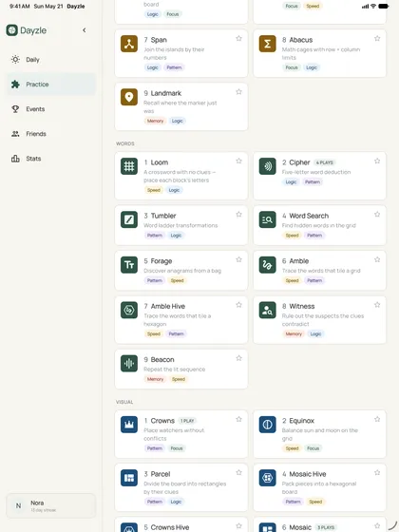
Task: Click the Wi-Fi status icon
Action: click(372, 6)
